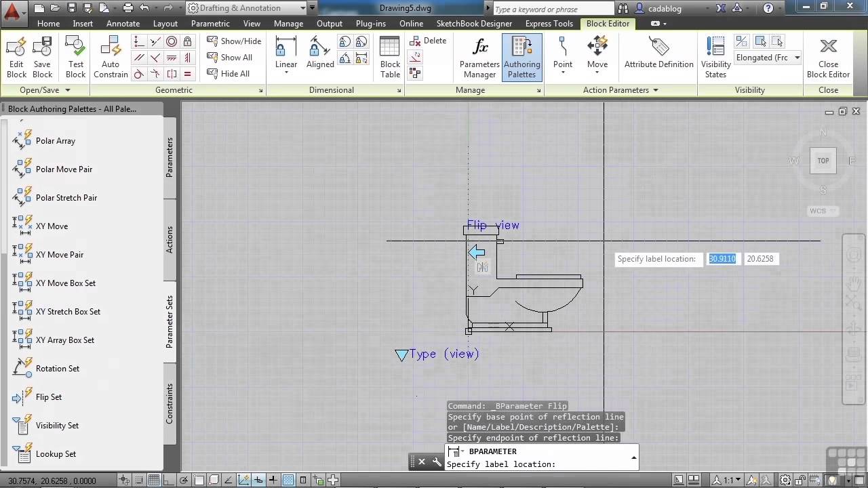Select the Concentric geometric constraint icon
Screen dimensions: 868x488
point(172,41)
